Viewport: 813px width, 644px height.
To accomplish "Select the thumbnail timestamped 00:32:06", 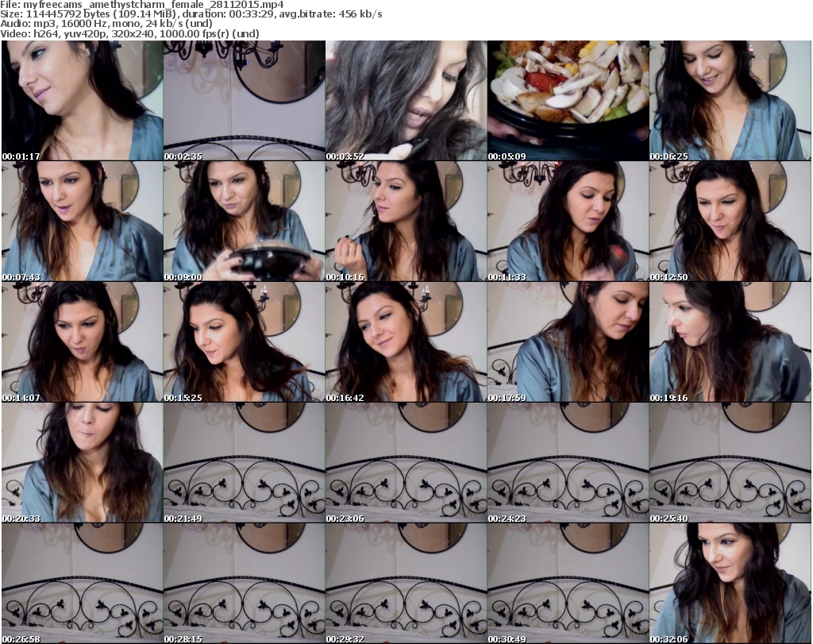I will click(x=730, y=584).
